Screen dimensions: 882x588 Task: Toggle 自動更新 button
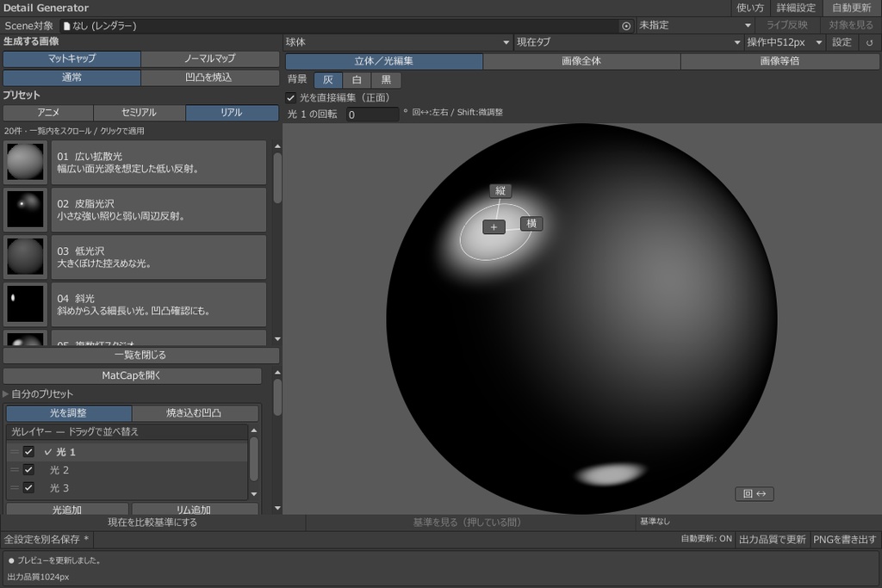[x=852, y=8]
